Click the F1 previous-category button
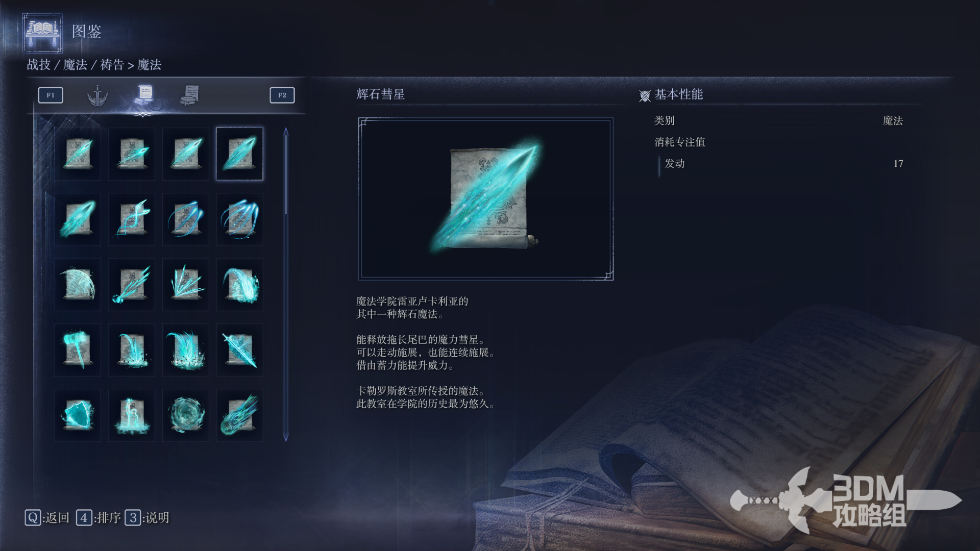 point(51,95)
